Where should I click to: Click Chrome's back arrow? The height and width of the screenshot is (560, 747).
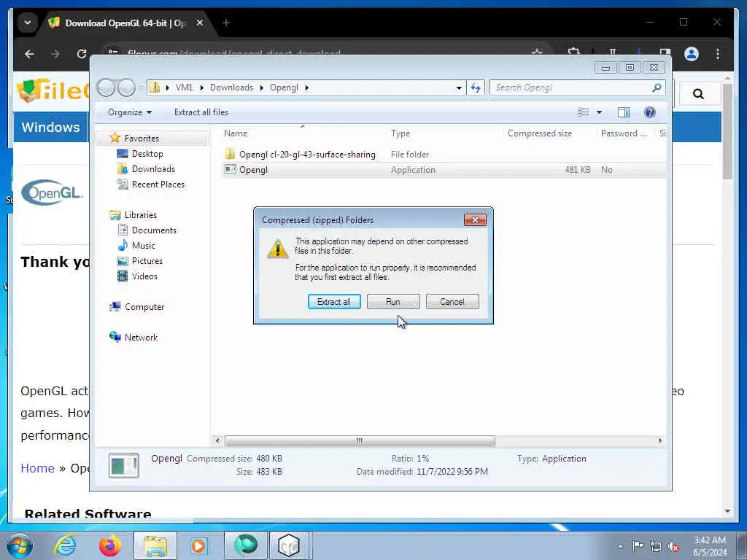pos(29,54)
